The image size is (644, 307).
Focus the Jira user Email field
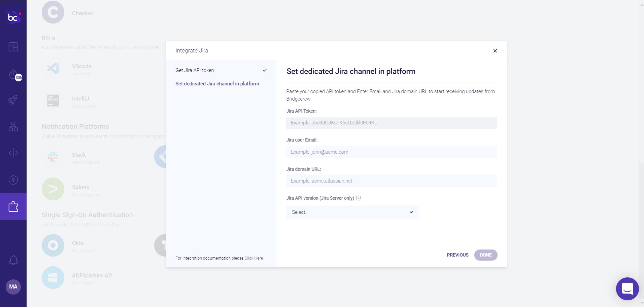point(391,152)
